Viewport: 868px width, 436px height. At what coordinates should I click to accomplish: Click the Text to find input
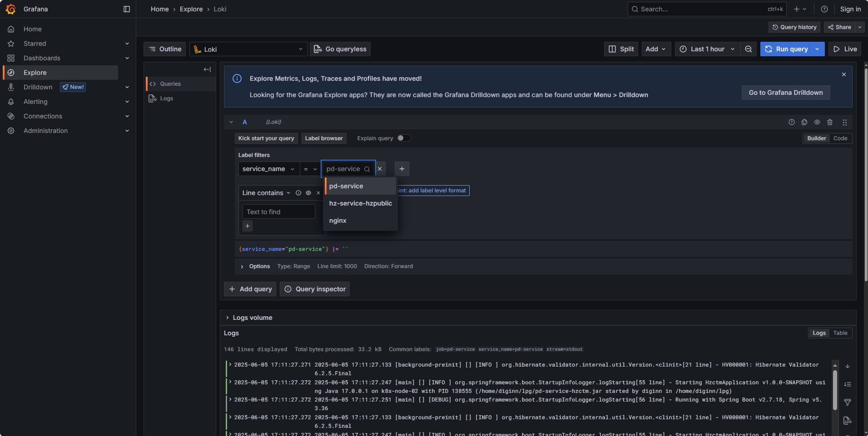coord(278,212)
